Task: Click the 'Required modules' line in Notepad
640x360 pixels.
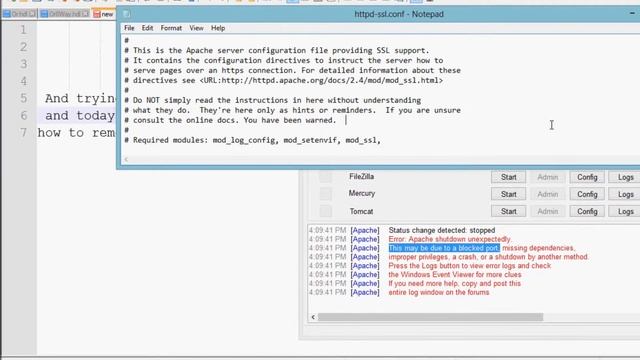Action: point(252,140)
